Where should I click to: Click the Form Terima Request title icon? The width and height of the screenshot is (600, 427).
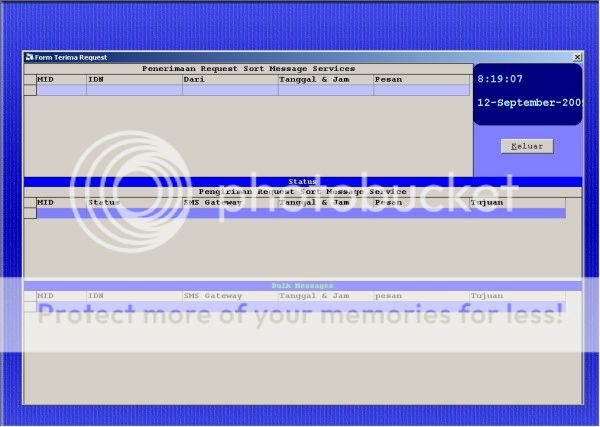pyautogui.click(x=29, y=57)
